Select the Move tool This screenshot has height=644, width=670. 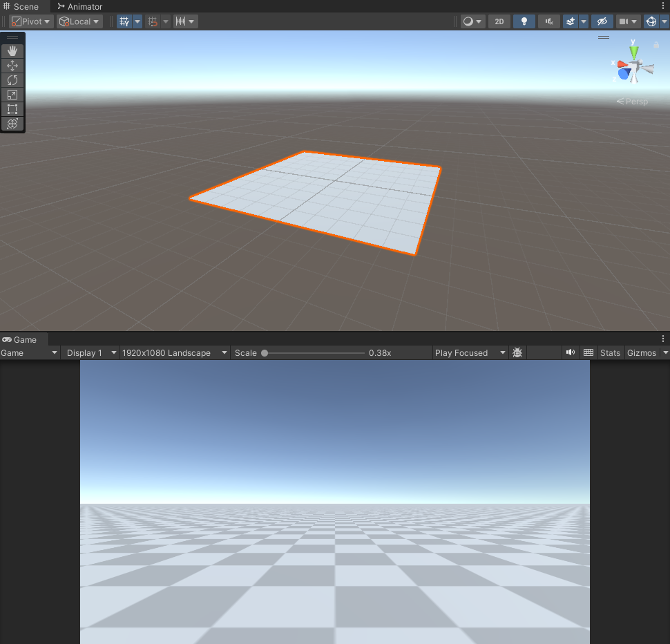(x=12, y=65)
